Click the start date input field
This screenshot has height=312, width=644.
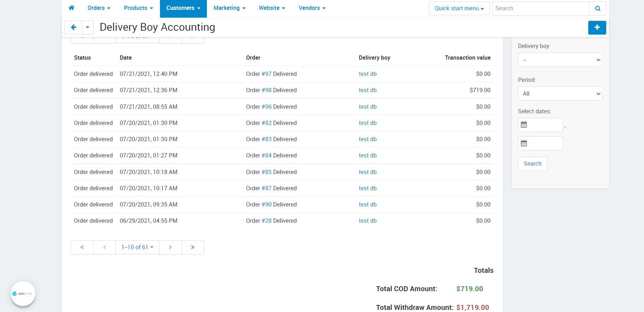pos(541,125)
